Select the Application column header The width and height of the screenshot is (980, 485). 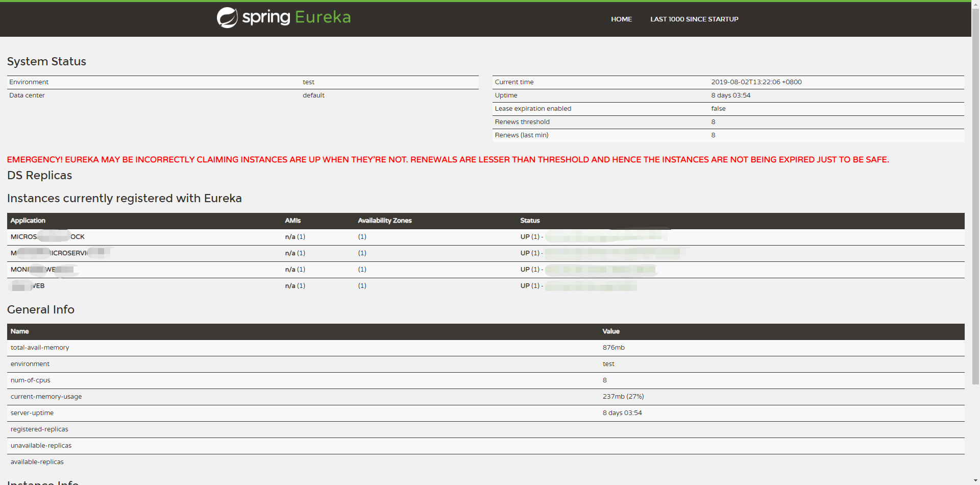[x=28, y=221]
